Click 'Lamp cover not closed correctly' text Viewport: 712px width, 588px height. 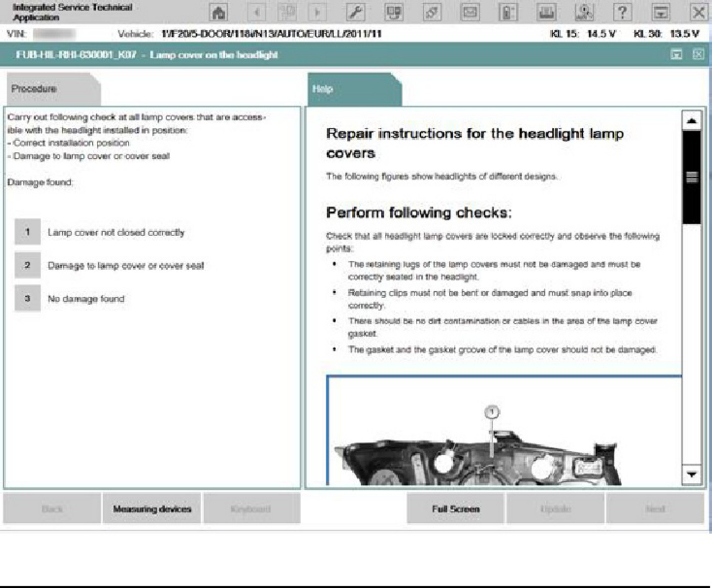coord(116,232)
